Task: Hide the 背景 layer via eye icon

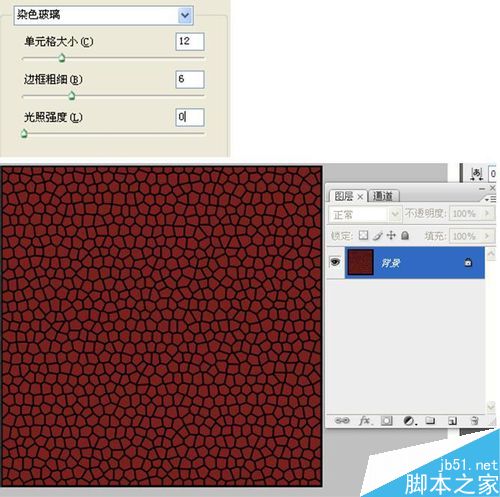Action: 335,262
